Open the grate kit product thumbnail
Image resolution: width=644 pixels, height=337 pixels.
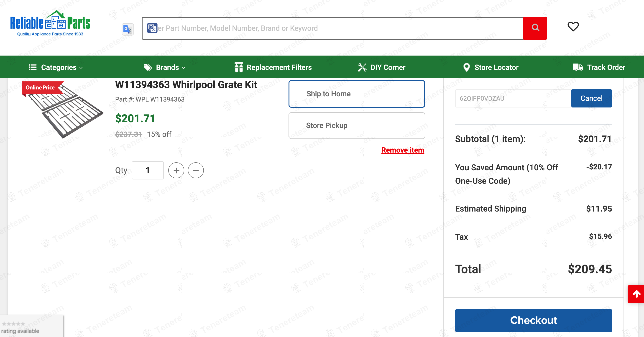point(62,110)
